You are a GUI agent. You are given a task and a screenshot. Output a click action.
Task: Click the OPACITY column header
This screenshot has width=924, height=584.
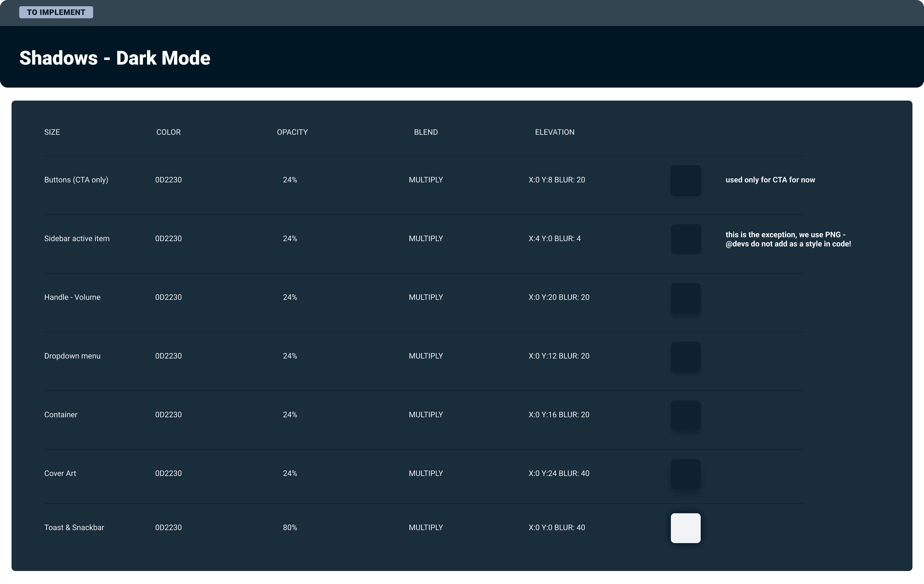292,132
